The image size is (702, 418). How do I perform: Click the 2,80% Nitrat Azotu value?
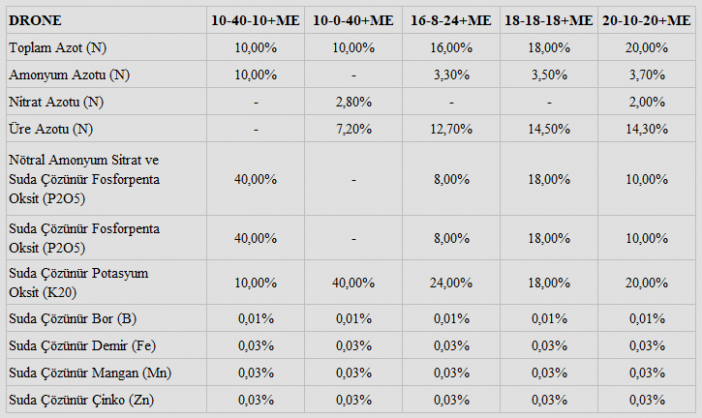tap(355, 101)
